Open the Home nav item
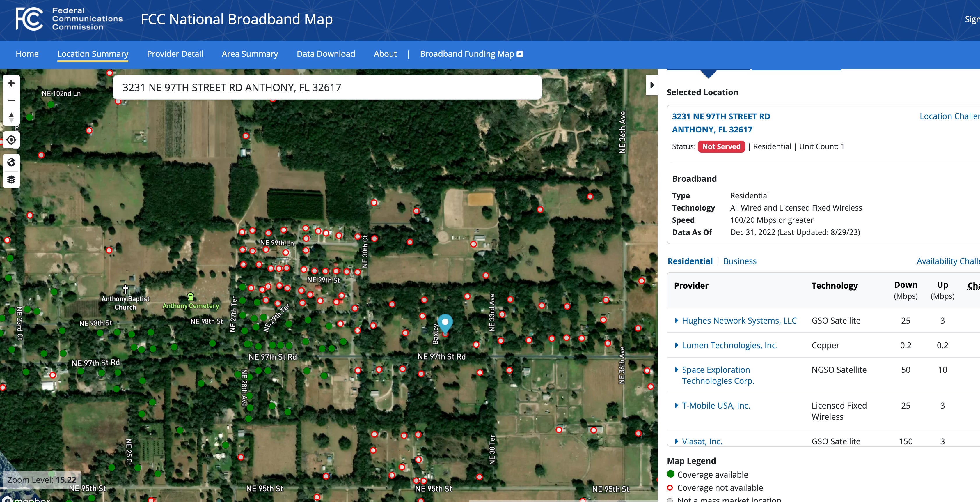Viewport: 980px width, 502px height. pos(27,54)
